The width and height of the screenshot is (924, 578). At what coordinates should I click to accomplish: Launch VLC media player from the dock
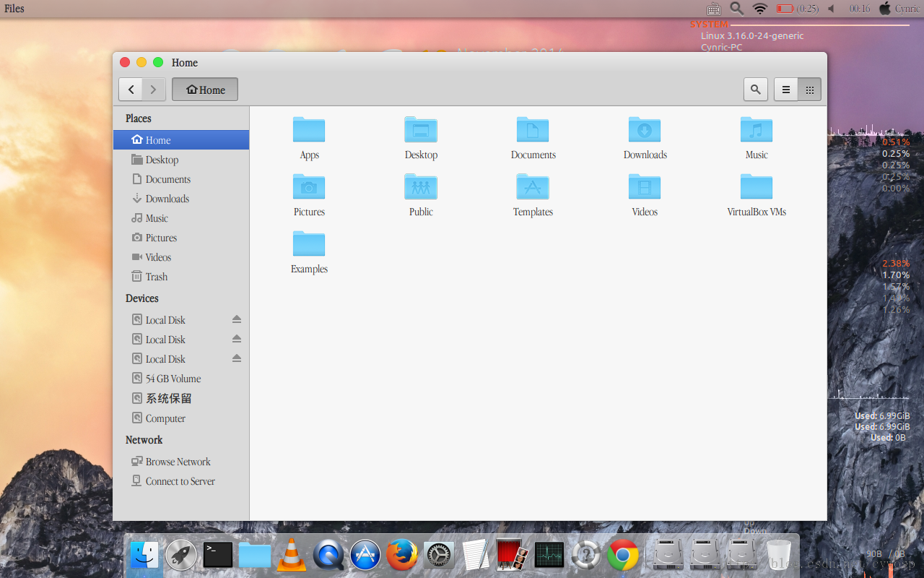292,555
